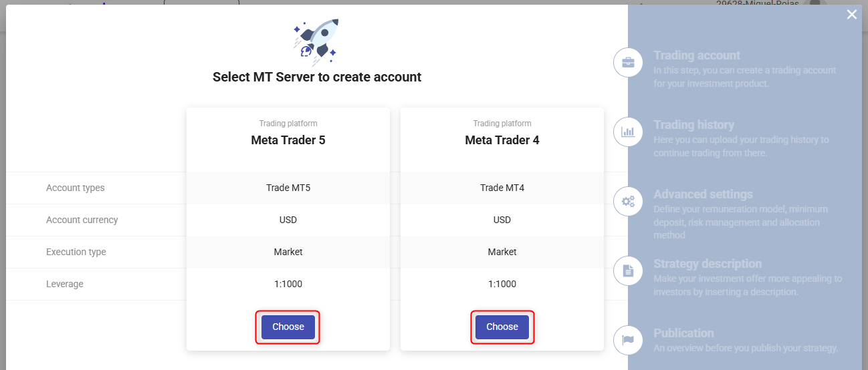Choose the Meta Trader 4 server
Screen dimensions: 868x370
coord(502,327)
